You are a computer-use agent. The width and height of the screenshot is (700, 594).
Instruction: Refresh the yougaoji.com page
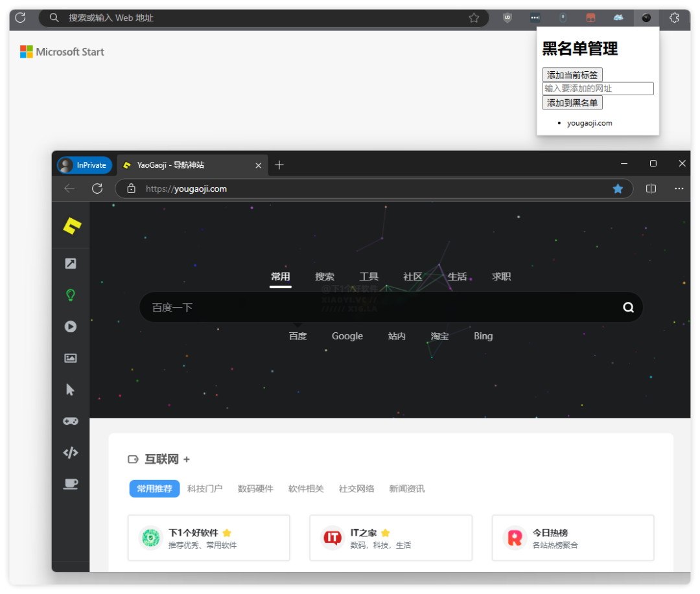[97, 188]
